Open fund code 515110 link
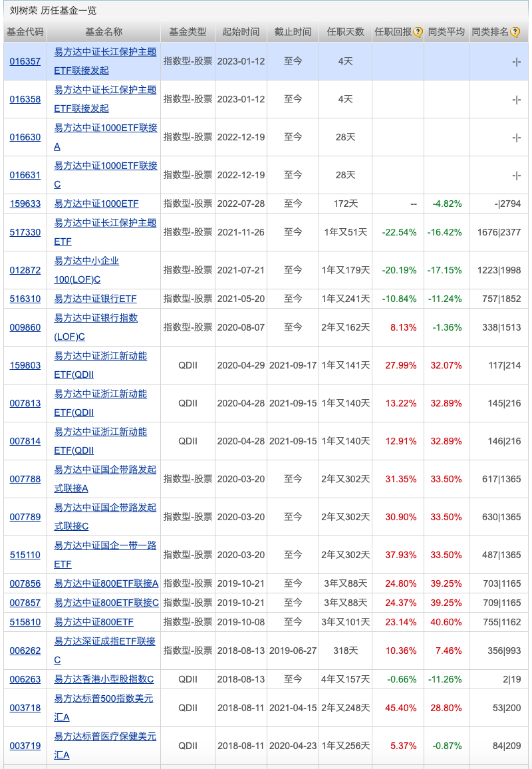 [x=25, y=555]
